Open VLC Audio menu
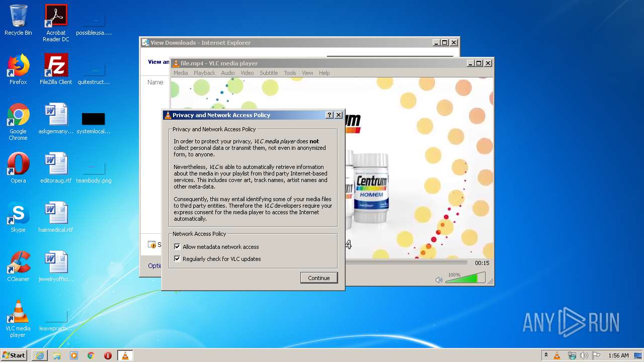The image size is (644, 362). click(x=228, y=73)
